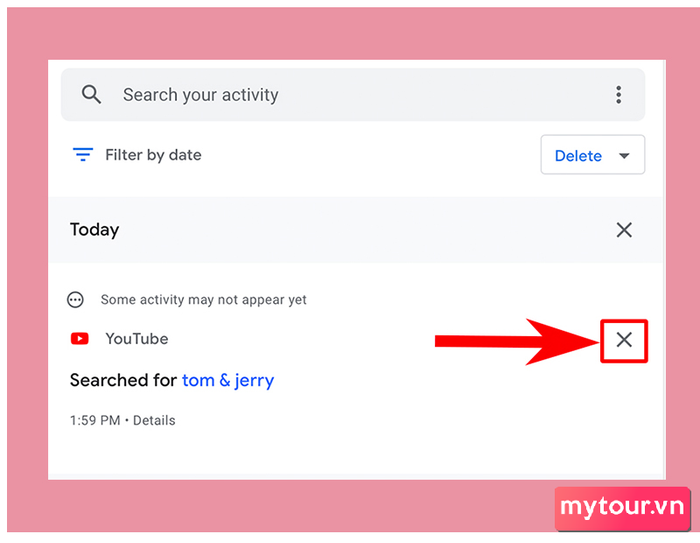Delete all of Today's activity with X

pyautogui.click(x=624, y=230)
